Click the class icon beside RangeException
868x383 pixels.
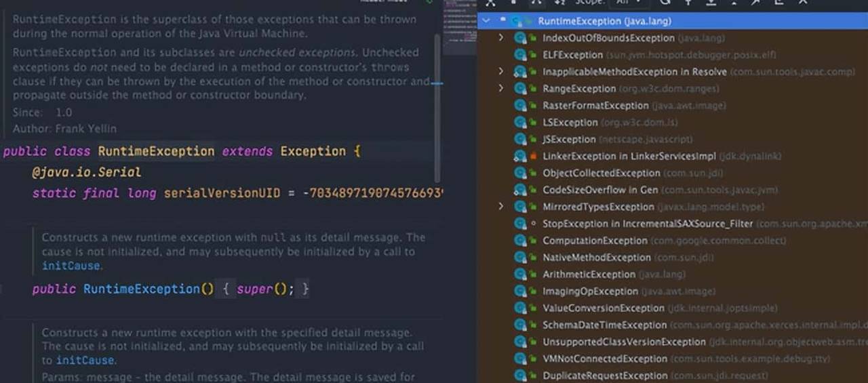521,89
